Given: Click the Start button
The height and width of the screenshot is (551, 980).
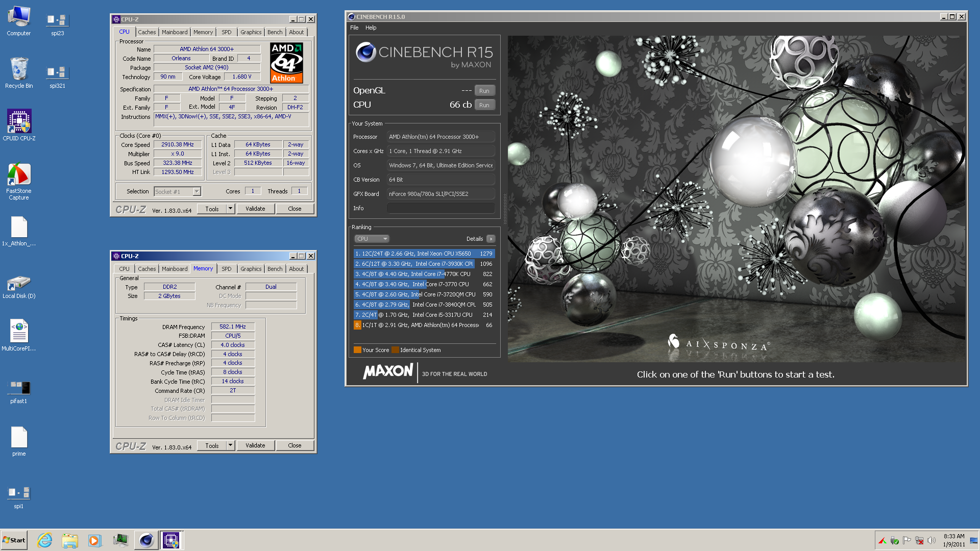Looking at the screenshot, I should coord(14,540).
